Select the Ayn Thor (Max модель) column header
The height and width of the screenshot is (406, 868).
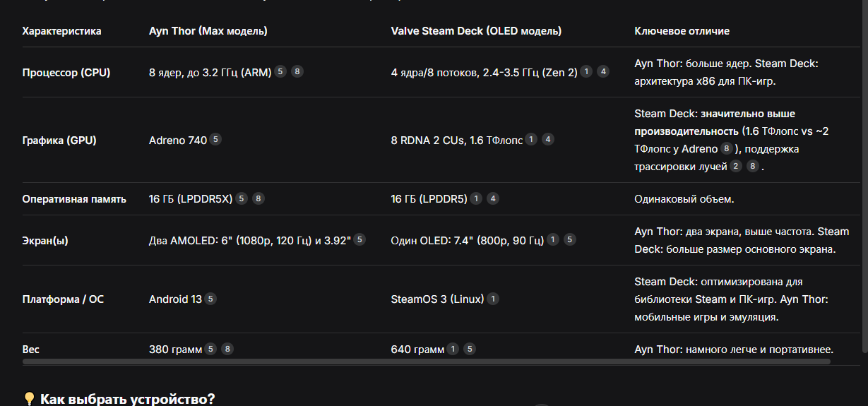(208, 31)
